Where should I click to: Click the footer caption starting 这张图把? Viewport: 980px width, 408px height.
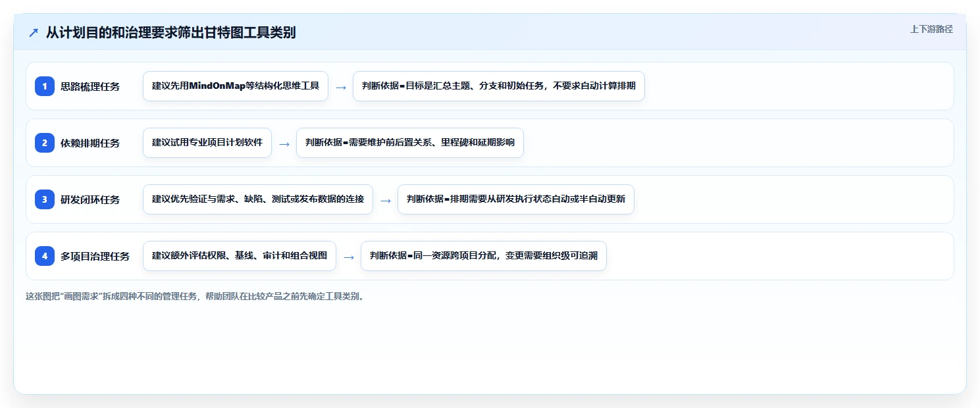pyautogui.click(x=195, y=296)
